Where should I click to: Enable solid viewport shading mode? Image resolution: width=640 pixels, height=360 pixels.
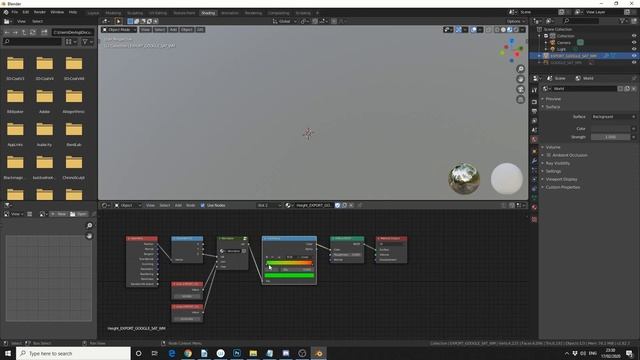pos(503,30)
